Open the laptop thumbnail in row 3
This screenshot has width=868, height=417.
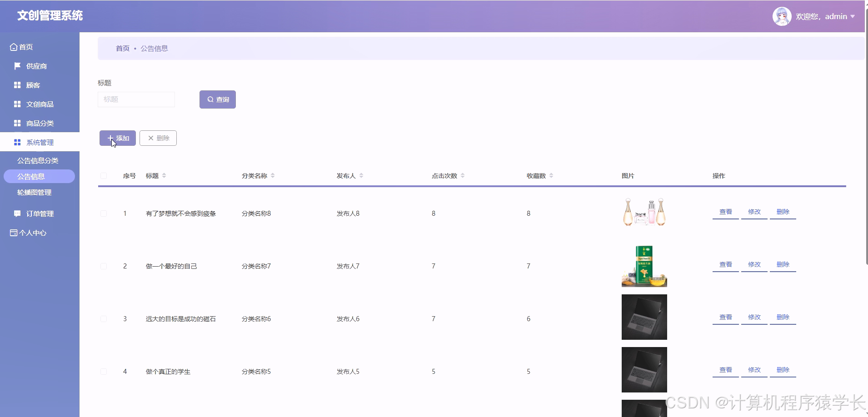(x=644, y=317)
